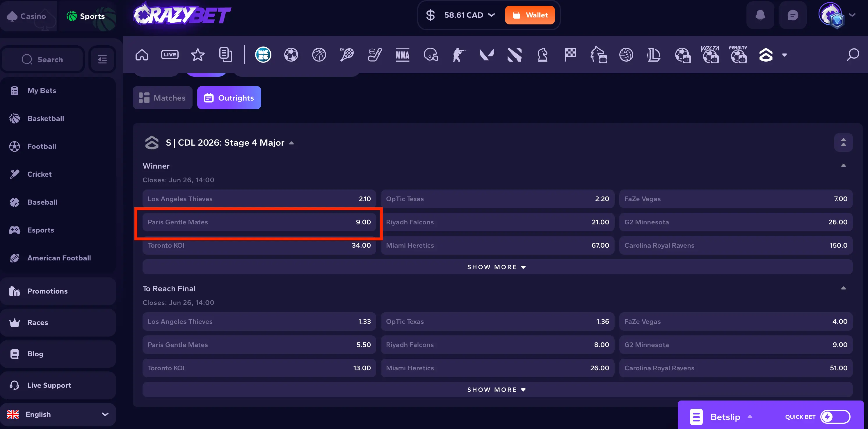Select the Dota 2 esports icon
Image resolution: width=868 pixels, height=429 pixels.
[x=514, y=55]
